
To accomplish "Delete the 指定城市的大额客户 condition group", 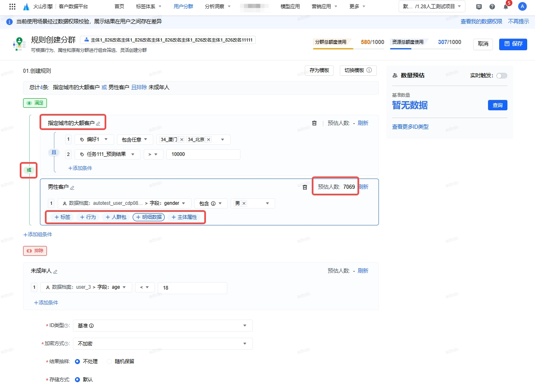I will pos(314,123).
